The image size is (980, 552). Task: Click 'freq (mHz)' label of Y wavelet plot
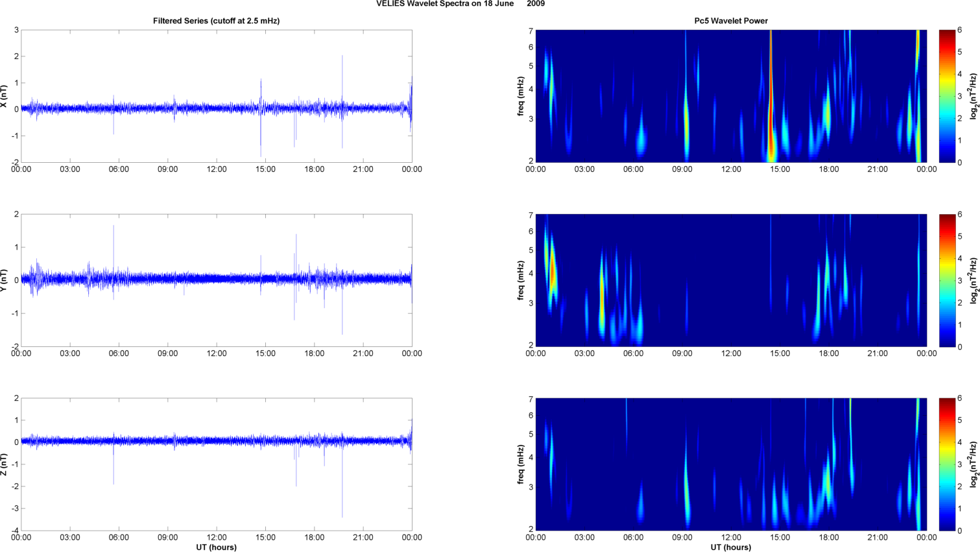pyautogui.click(x=521, y=280)
